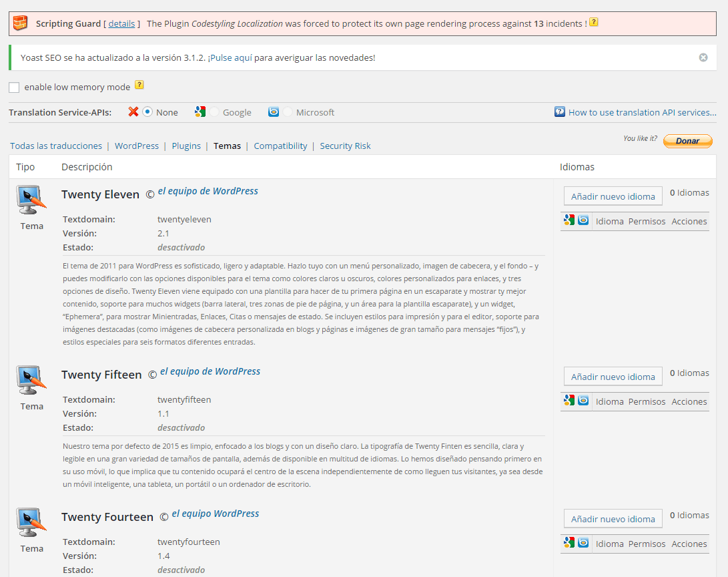The width and height of the screenshot is (728, 577).
Task: Click Microsoft icon in Twenty Fifteen languages
Action: point(583,400)
